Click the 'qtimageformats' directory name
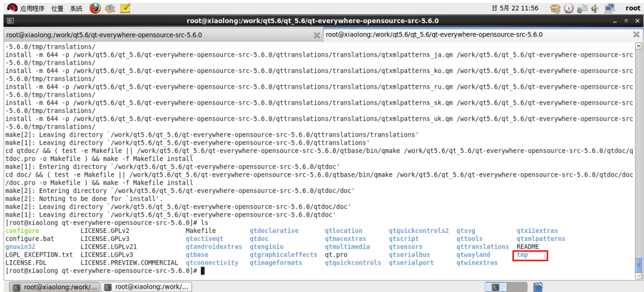The image size is (644, 292). (276, 263)
